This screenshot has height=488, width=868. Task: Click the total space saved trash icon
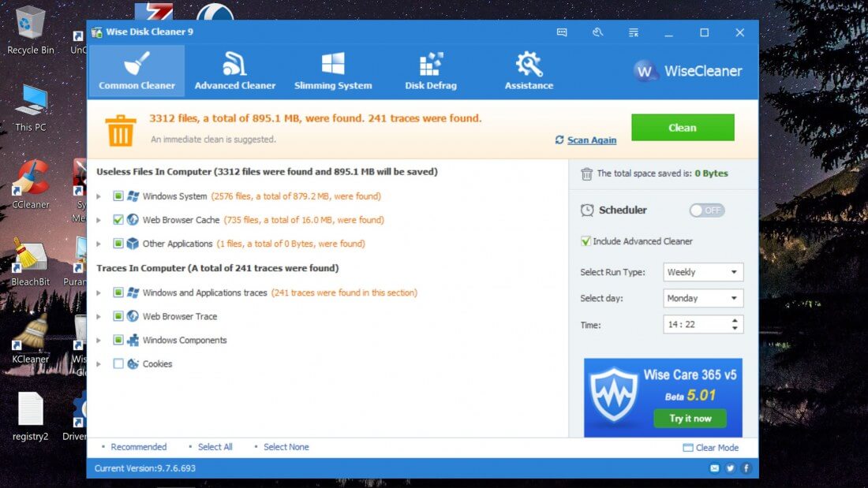click(x=587, y=173)
